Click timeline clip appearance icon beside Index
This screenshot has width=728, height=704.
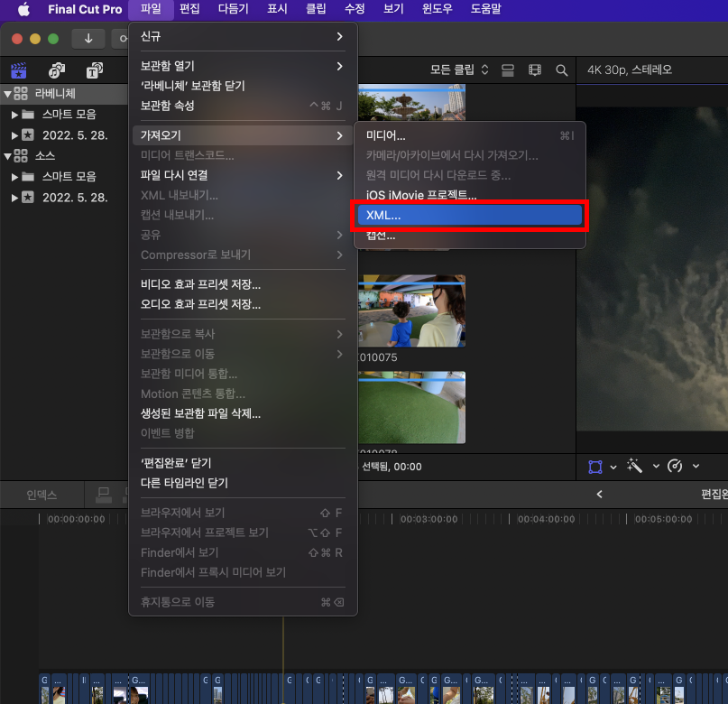pyautogui.click(x=104, y=495)
